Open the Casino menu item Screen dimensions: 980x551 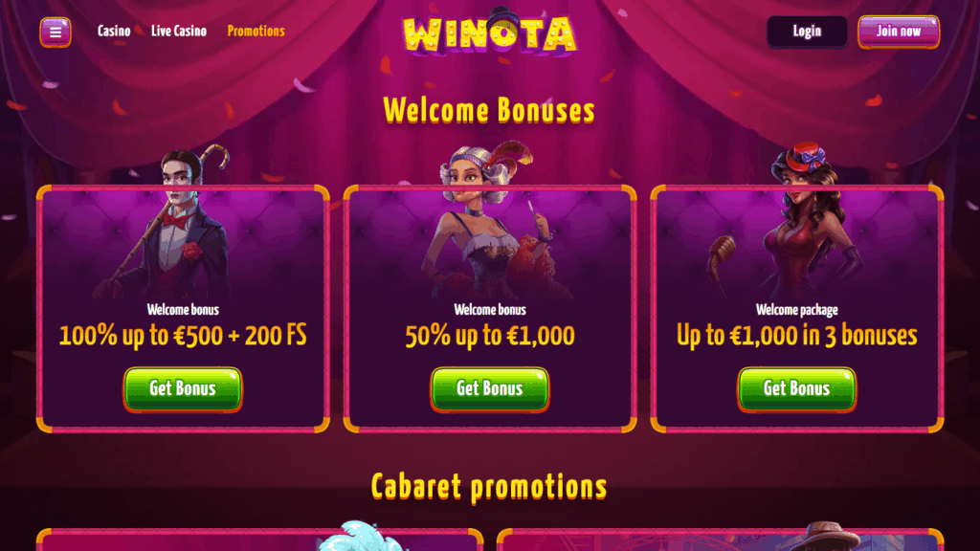click(114, 32)
